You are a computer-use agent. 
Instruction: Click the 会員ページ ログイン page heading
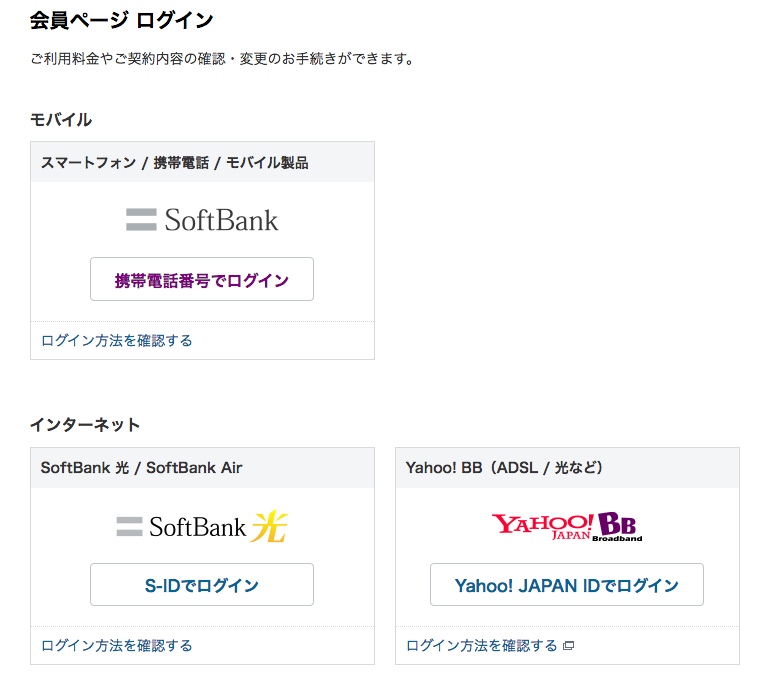(122, 20)
